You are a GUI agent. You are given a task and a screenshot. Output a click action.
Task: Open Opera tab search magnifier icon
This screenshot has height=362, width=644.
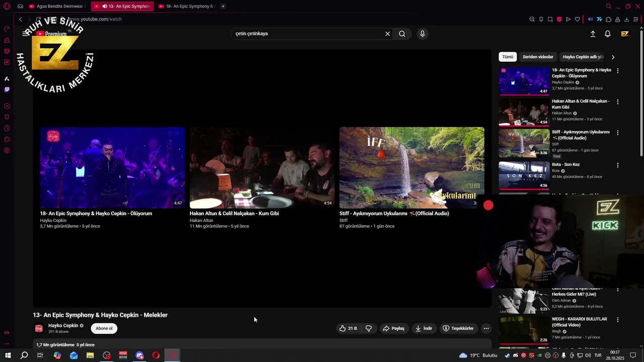(x=608, y=6)
